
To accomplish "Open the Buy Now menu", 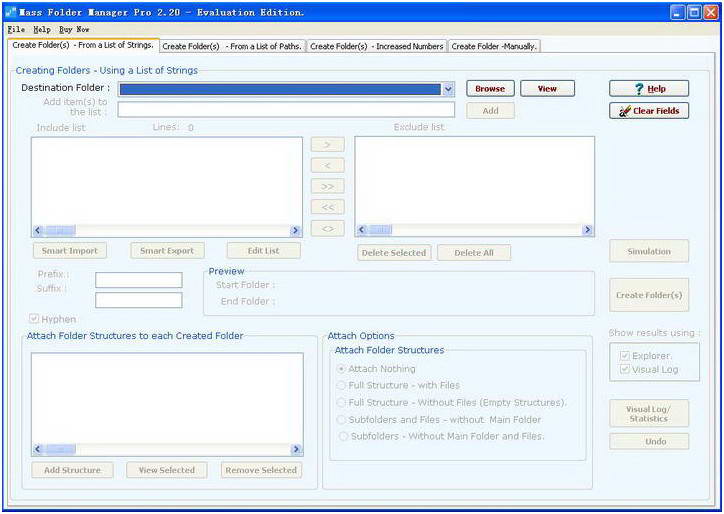I will 74,29.
